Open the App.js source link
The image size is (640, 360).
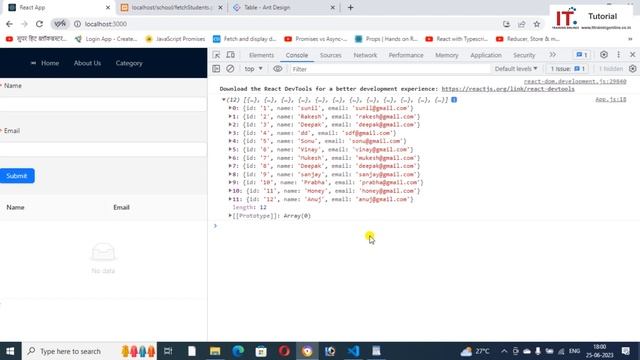pos(611,99)
